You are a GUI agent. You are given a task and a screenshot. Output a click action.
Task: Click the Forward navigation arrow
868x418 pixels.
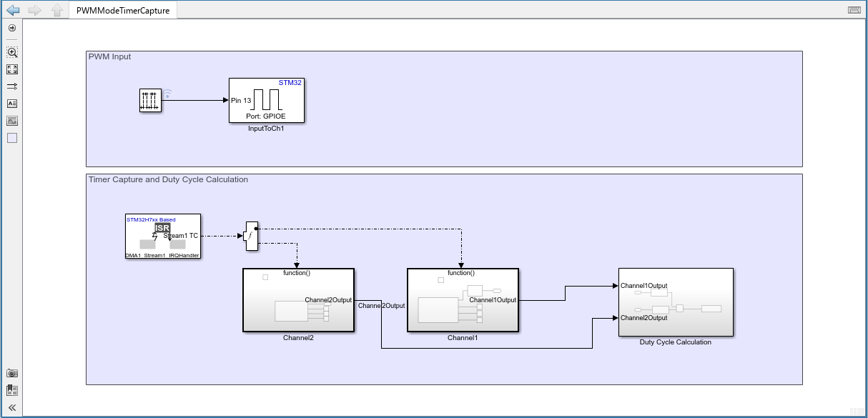click(34, 10)
